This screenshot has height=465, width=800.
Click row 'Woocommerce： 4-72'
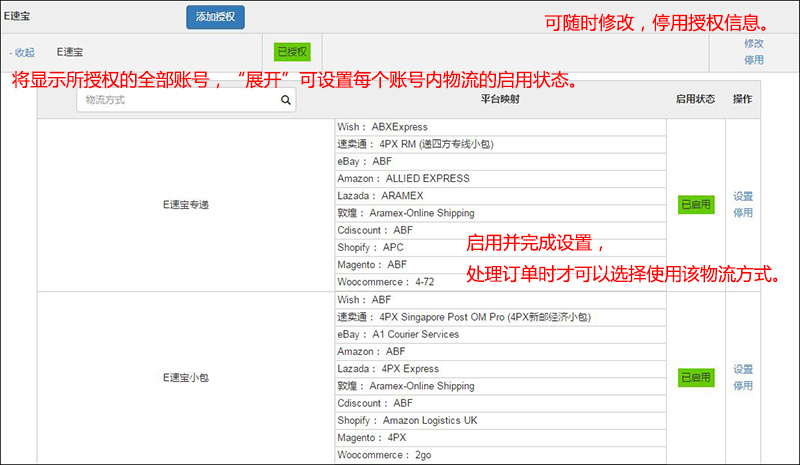coord(501,282)
